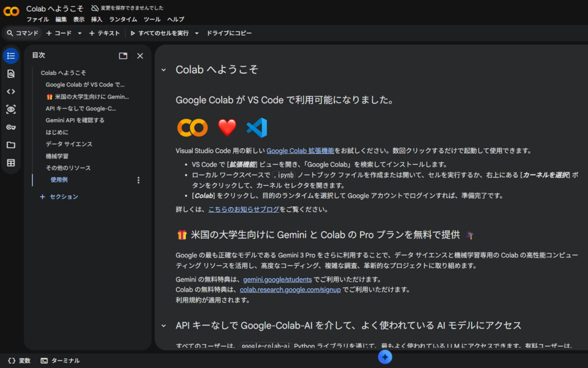
Task: Open the ファイル menu
Action: tap(38, 19)
